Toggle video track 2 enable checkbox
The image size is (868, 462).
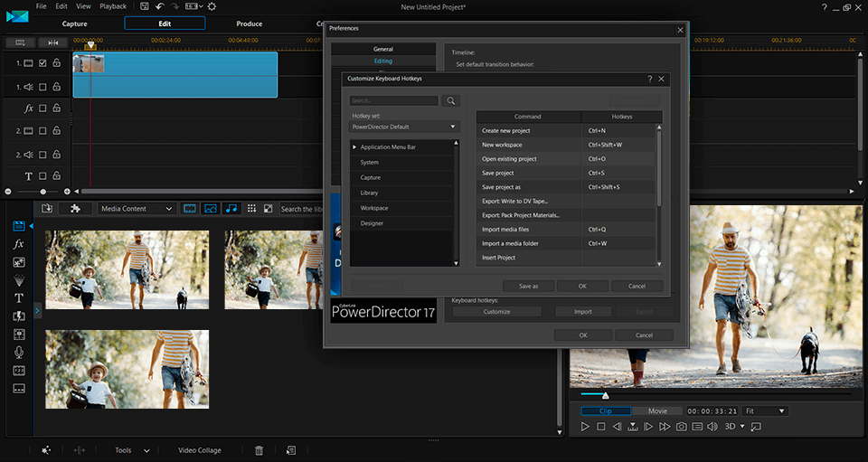[42, 131]
